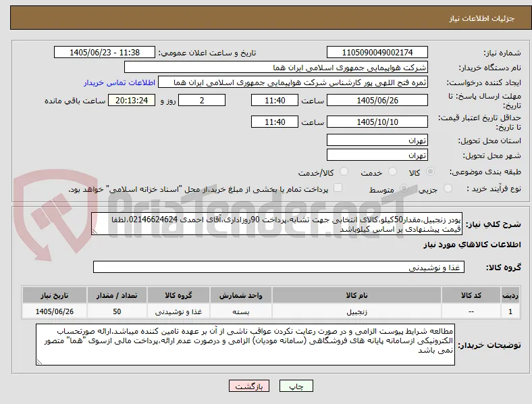Click the response deadline time 11:40 field

click(x=275, y=101)
